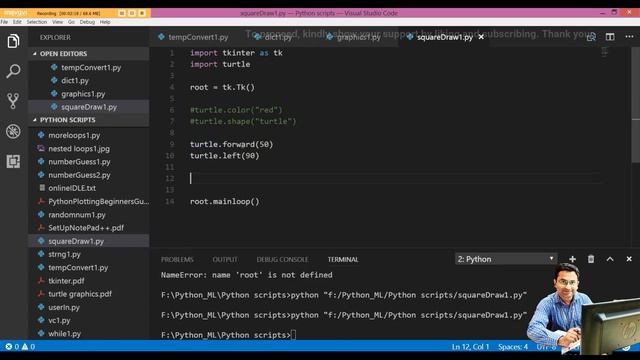Open userIn.py in the file tree
Image resolution: width=640 pixels, height=360 pixels.
[89, 307]
